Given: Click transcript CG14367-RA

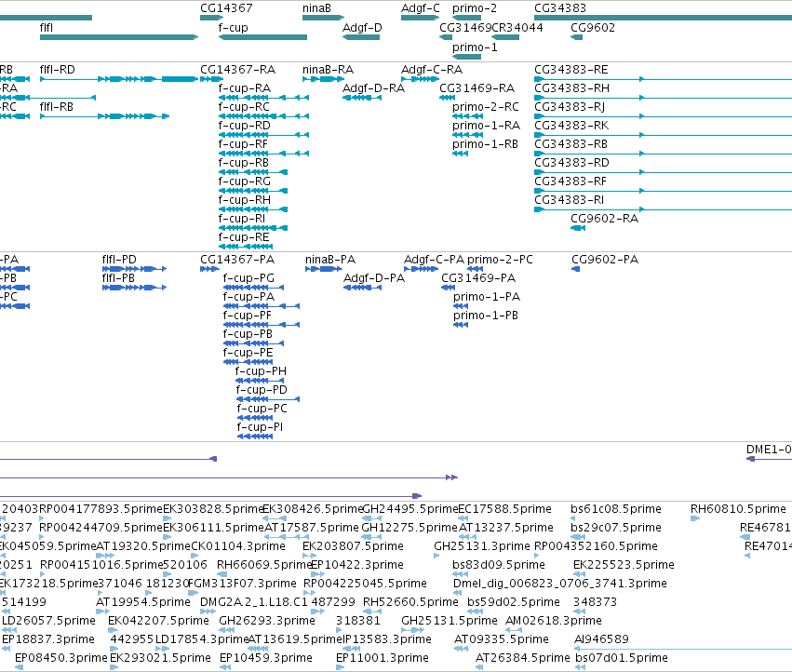Looking at the screenshot, I should 211,79.
